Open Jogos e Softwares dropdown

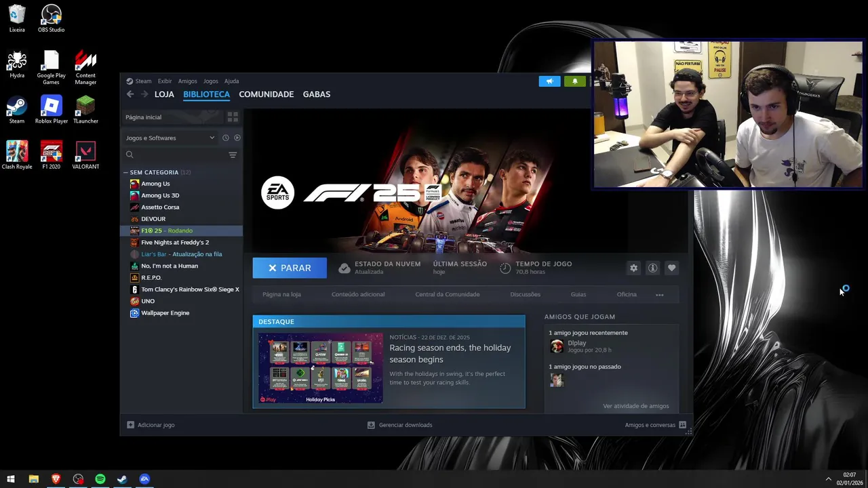click(x=170, y=138)
